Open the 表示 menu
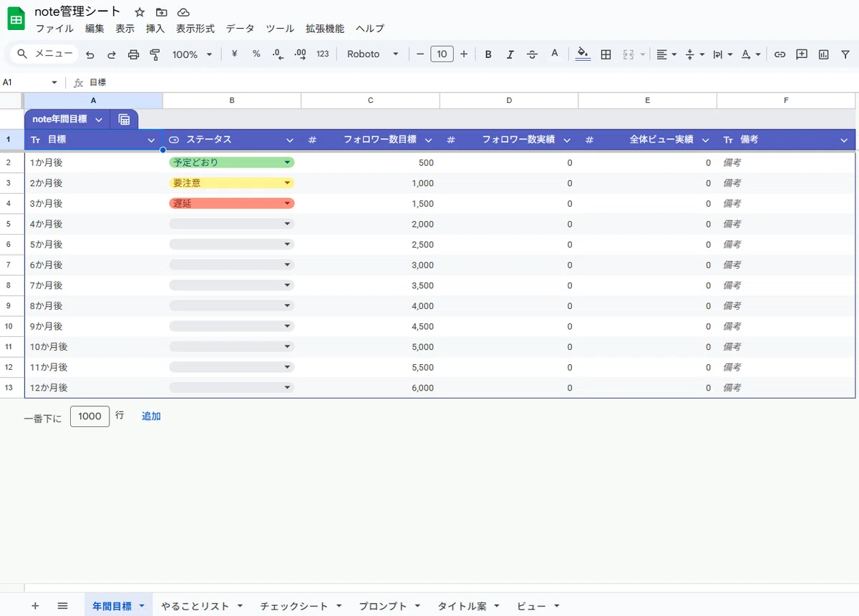Viewport: 859px width, 616px height. point(125,29)
